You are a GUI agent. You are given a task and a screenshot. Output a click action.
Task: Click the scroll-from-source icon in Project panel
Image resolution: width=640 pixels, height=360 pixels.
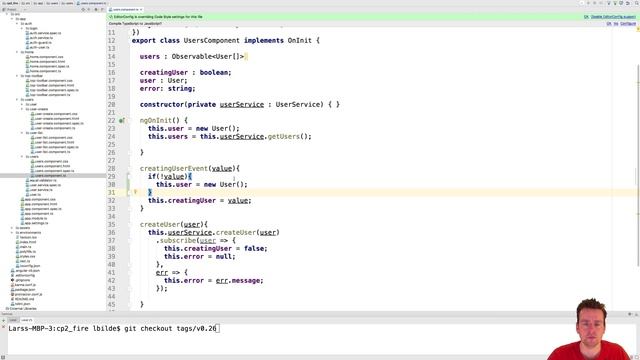(83, 9)
